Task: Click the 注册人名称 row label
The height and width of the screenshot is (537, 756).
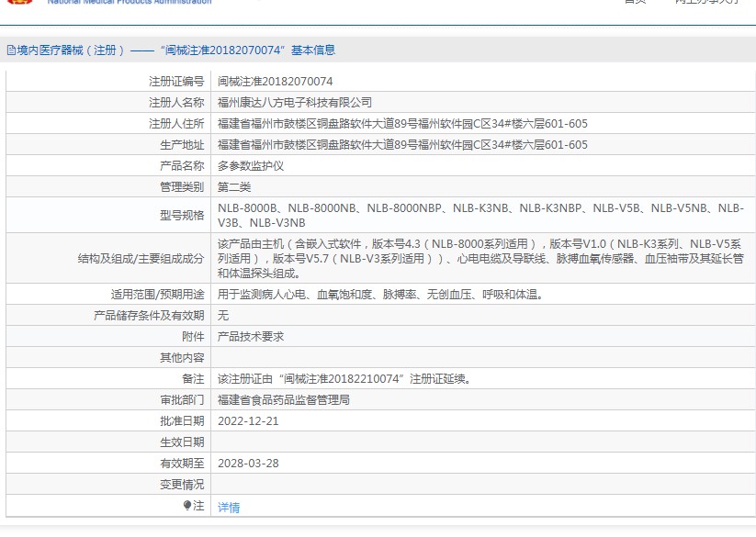Action: (176, 103)
